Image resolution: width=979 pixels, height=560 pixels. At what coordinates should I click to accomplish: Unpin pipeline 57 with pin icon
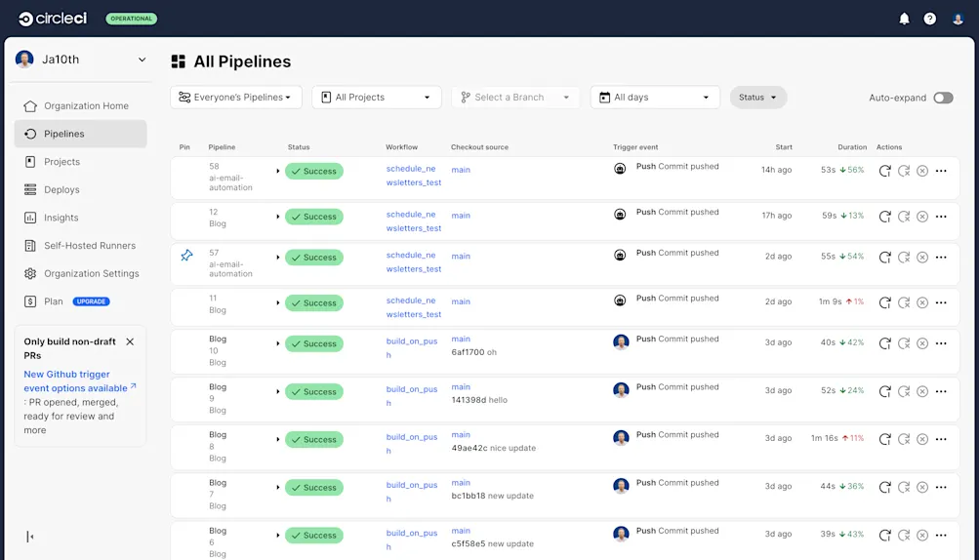(186, 256)
